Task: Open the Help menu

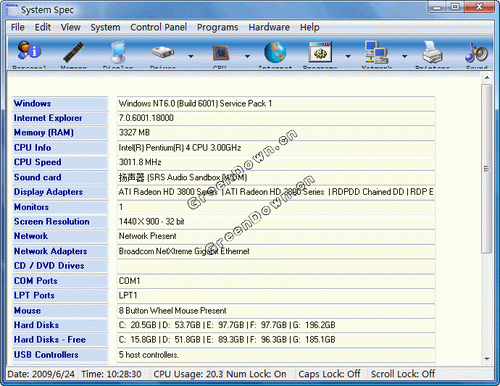Action: [x=310, y=27]
